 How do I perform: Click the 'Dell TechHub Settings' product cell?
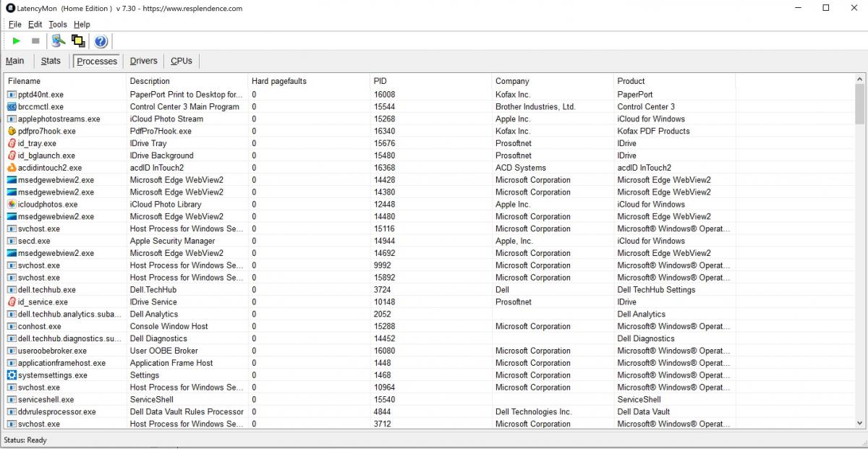pyautogui.click(x=657, y=291)
